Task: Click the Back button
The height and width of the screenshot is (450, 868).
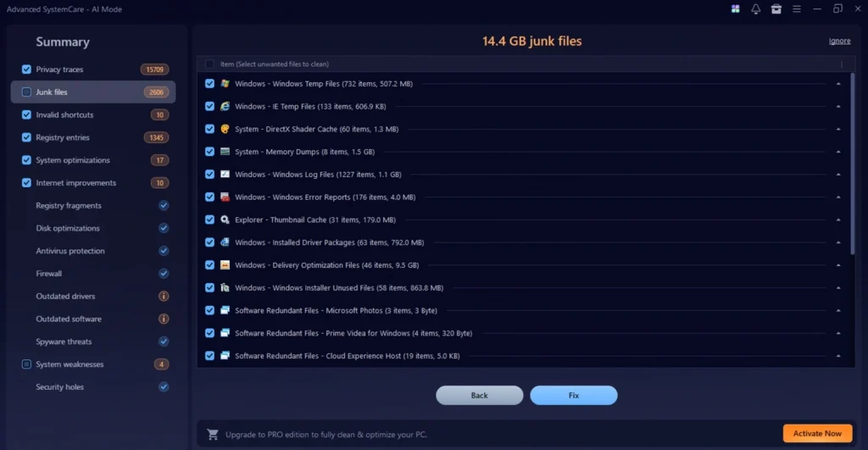Action: click(x=480, y=395)
